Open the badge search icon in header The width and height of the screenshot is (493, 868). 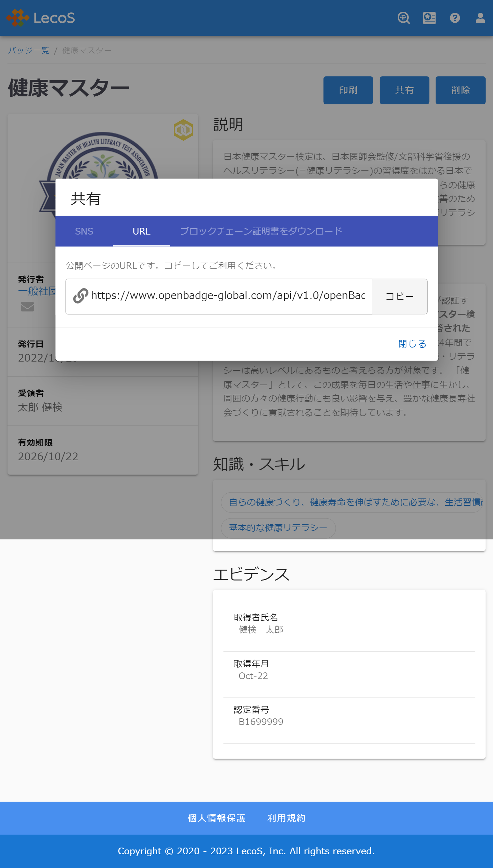click(404, 18)
